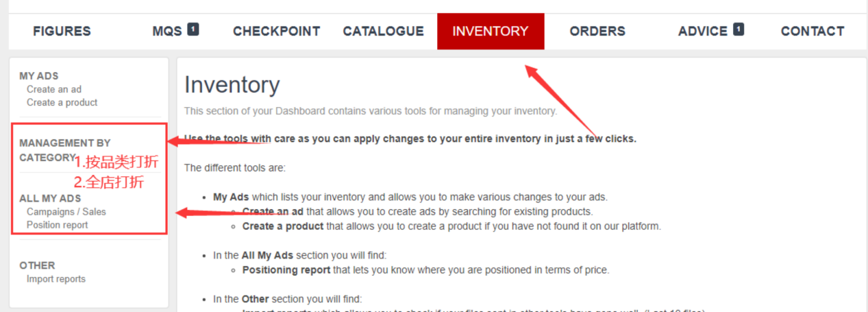
Task: Open the CONTACT tab
Action: pyautogui.click(x=812, y=31)
